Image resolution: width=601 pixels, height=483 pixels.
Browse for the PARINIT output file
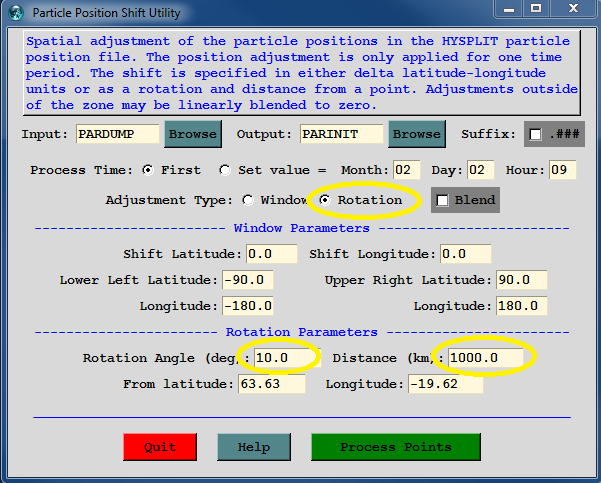pos(417,134)
